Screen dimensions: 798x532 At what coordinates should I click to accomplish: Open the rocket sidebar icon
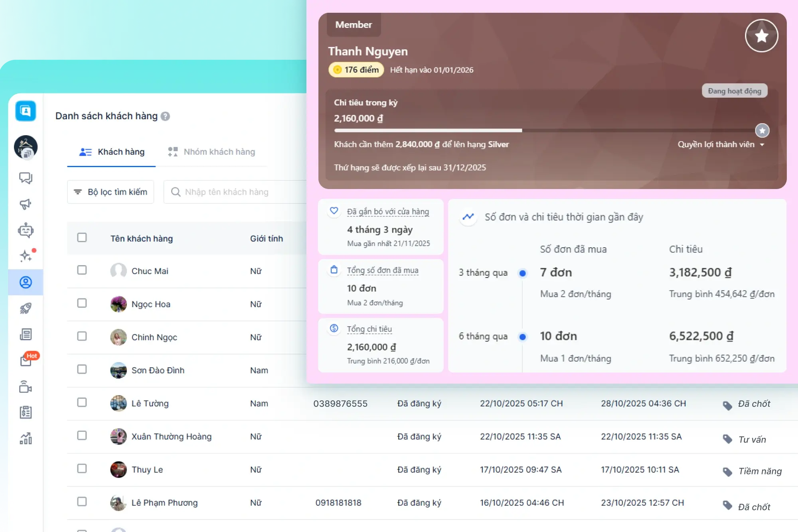point(26,308)
